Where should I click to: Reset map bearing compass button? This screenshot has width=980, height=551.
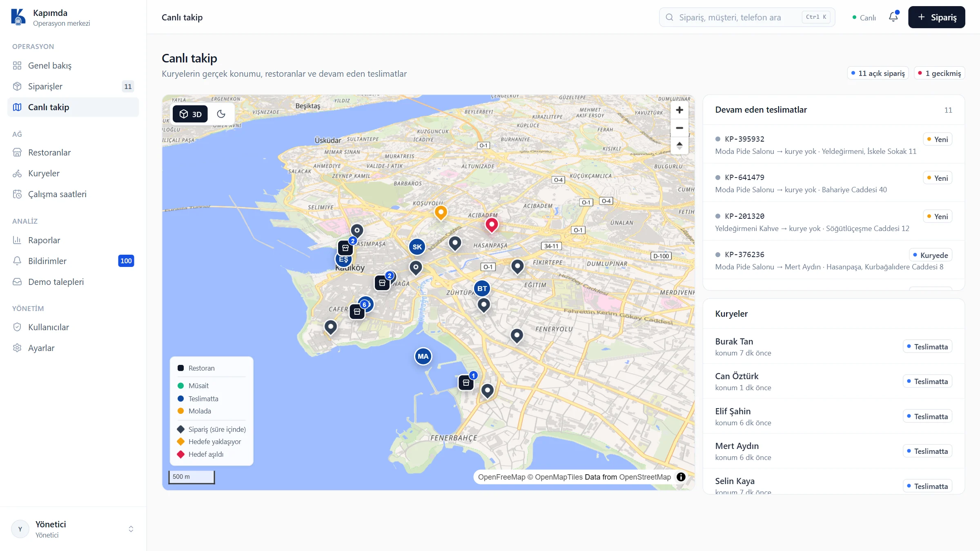tap(679, 145)
